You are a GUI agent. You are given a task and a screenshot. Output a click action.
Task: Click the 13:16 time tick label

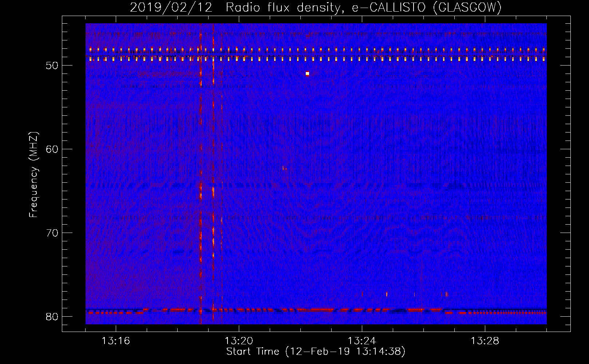116,341
